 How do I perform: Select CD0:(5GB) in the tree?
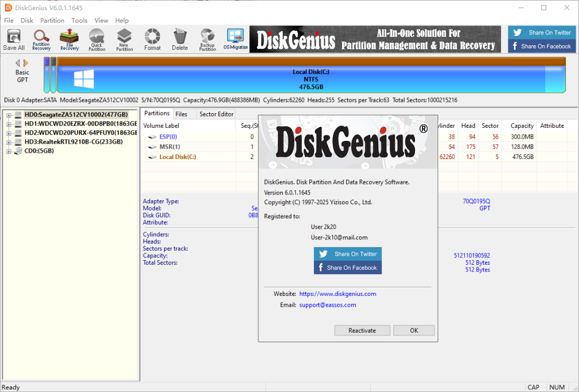pos(39,150)
